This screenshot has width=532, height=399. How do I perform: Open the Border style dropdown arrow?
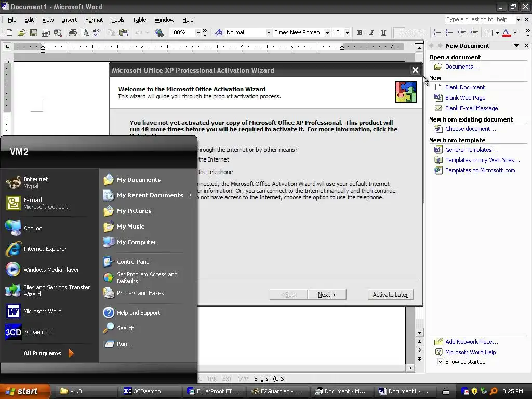497,33
